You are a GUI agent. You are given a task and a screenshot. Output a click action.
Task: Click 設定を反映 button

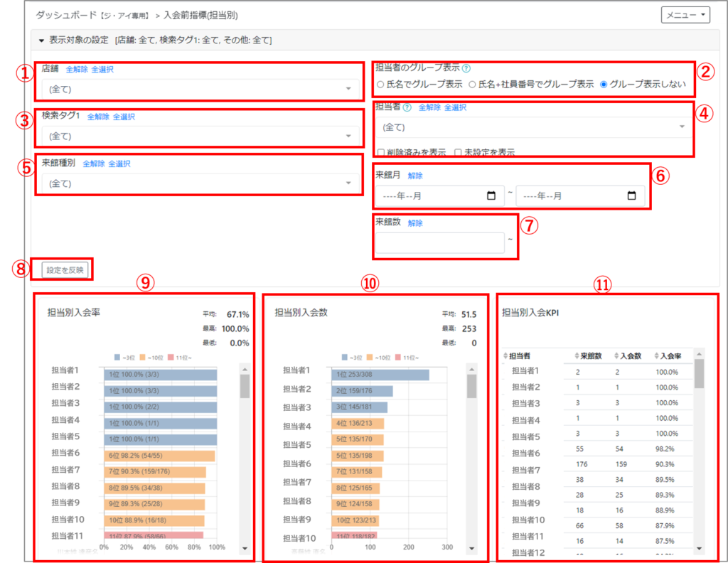tap(66, 269)
